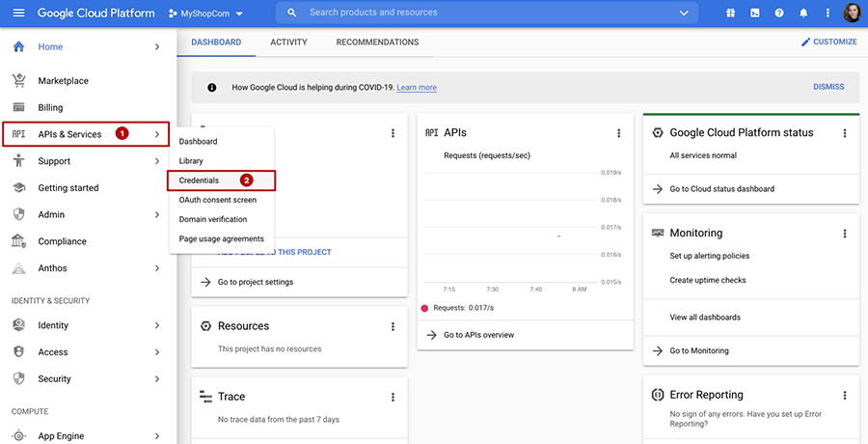The height and width of the screenshot is (444, 868).
Task: Open top bar vertical dots settings menu
Action: (828, 13)
